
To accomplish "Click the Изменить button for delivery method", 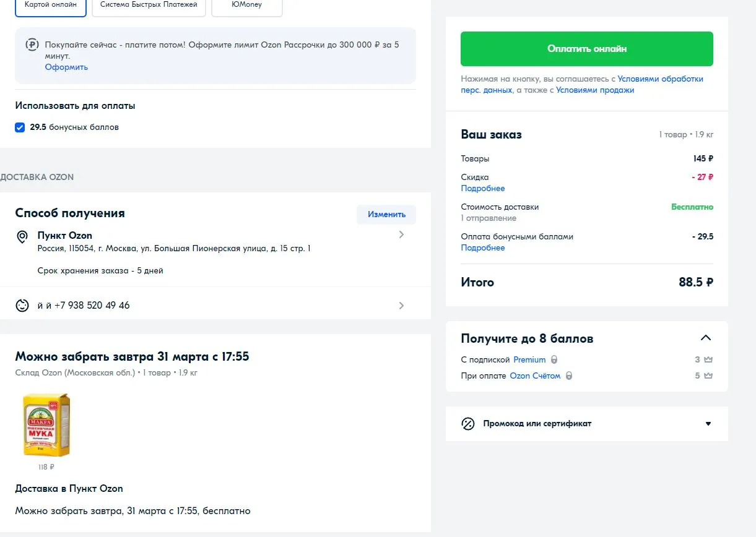I will coord(386,215).
